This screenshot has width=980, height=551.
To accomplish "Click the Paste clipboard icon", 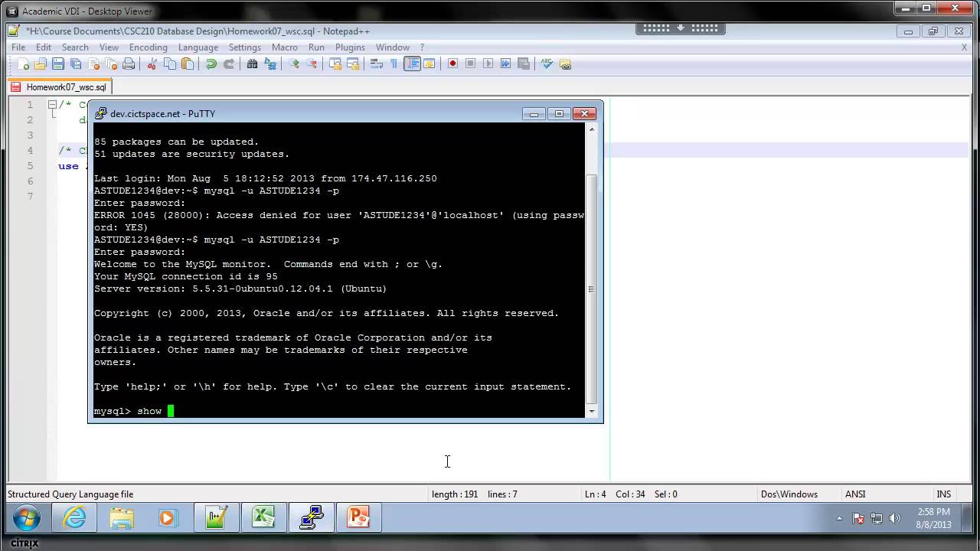I will [x=187, y=64].
